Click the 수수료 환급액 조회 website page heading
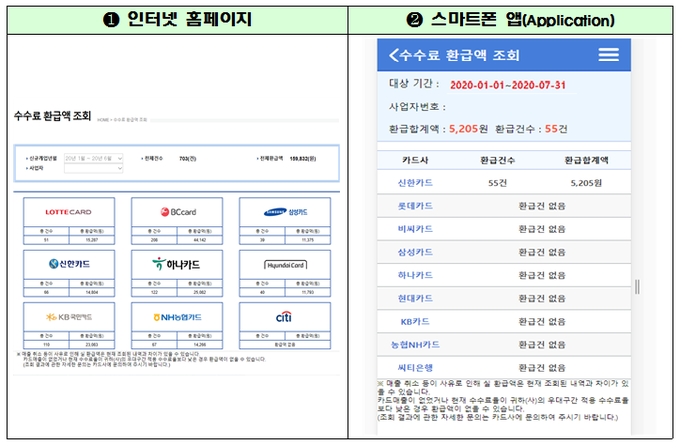The height and width of the screenshot is (445, 680). pos(52,116)
